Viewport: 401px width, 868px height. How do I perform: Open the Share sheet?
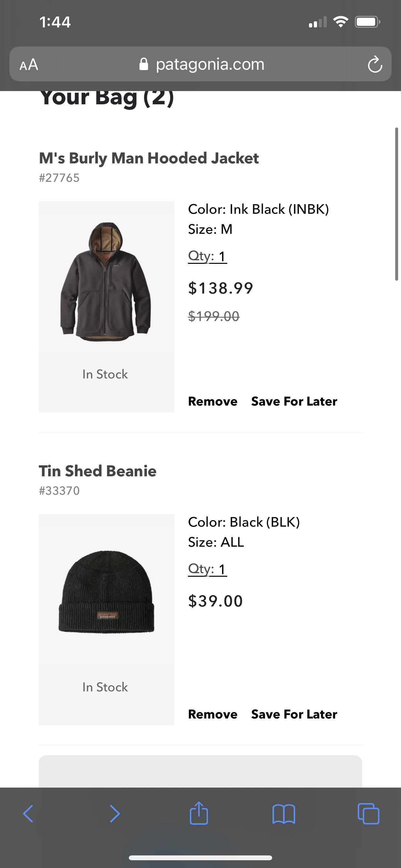200,814
